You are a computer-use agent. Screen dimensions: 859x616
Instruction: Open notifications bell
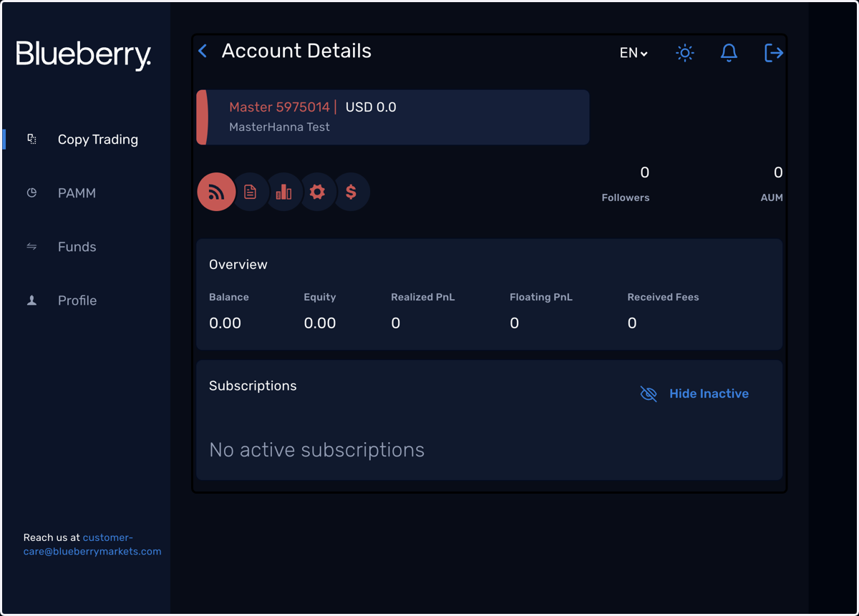pos(729,53)
